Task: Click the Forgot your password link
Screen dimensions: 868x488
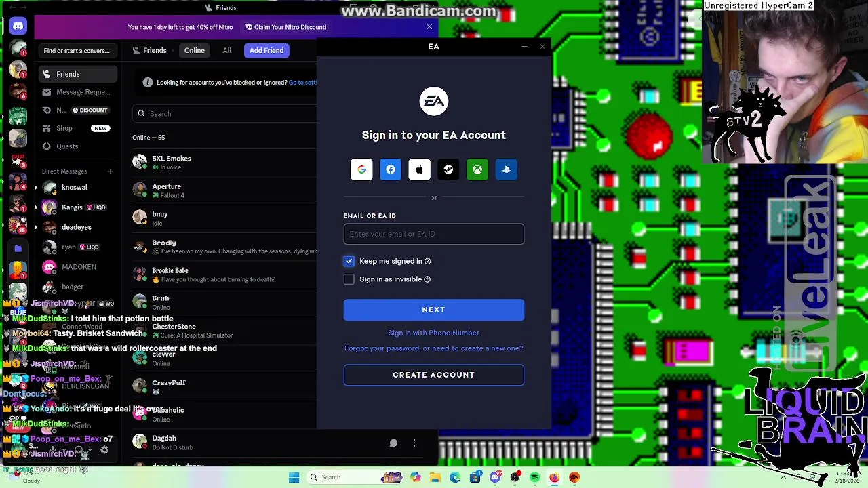Action: [x=433, y=348]
